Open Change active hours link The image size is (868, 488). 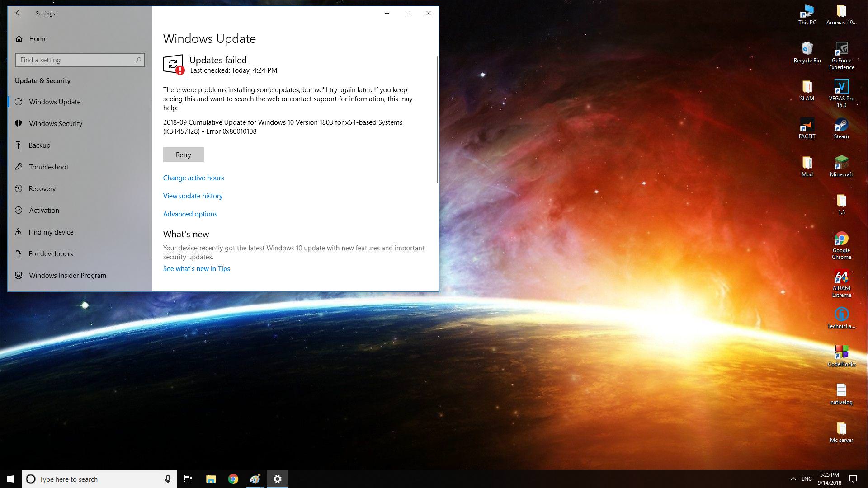click(x=193, y=178)
